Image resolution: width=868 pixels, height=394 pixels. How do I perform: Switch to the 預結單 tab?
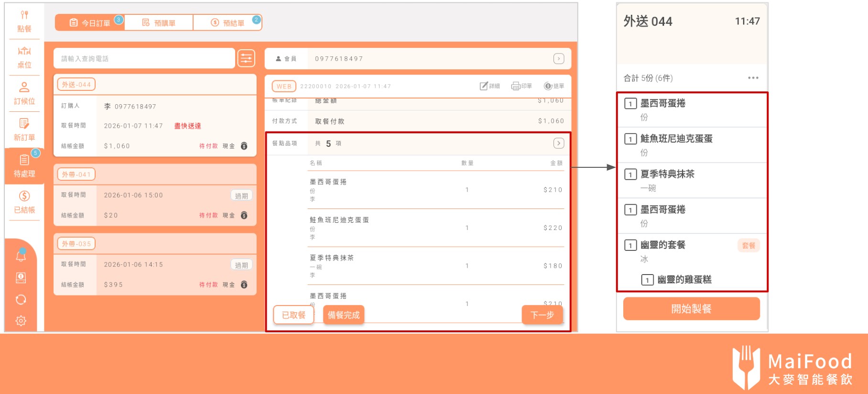(x=228, y=22)
